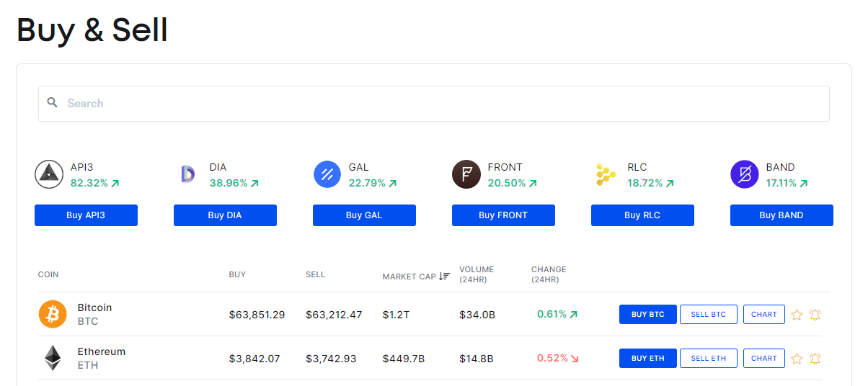
Task: Sort by the BUY column header
Action: click(237, 274)
